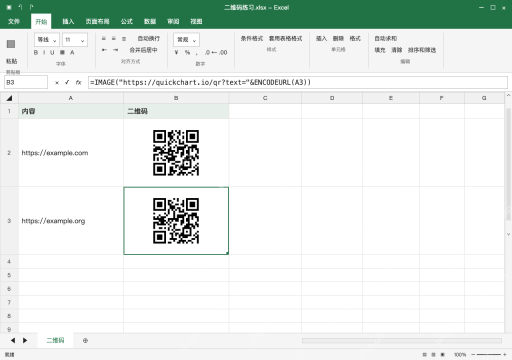512x360 pixels.
Task: Apply the comma thousands separator style
Action: tap(197, 53)
